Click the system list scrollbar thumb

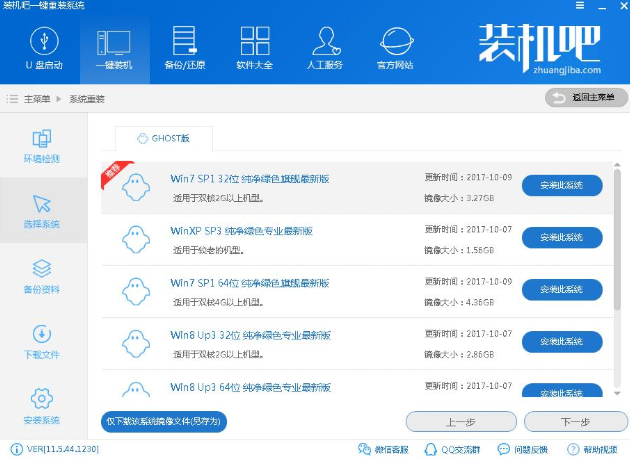[x=617, y=239]
